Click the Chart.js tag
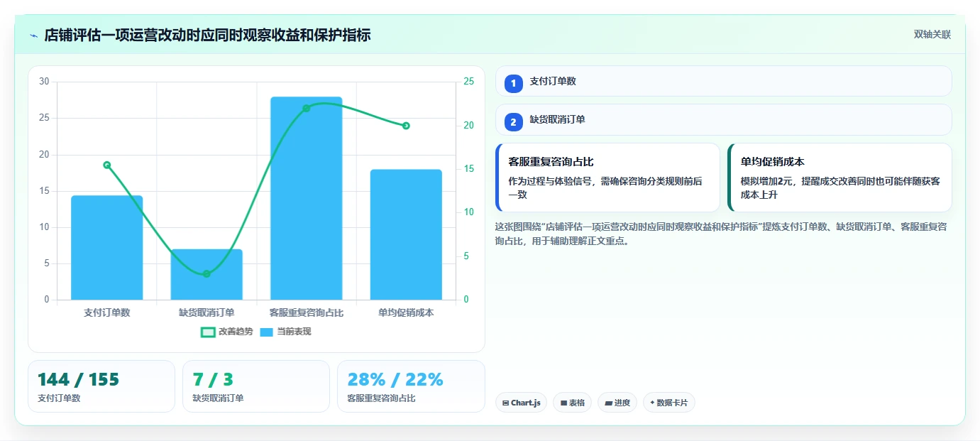This screenshot has height=441, width=980. [x=521, y=403]
